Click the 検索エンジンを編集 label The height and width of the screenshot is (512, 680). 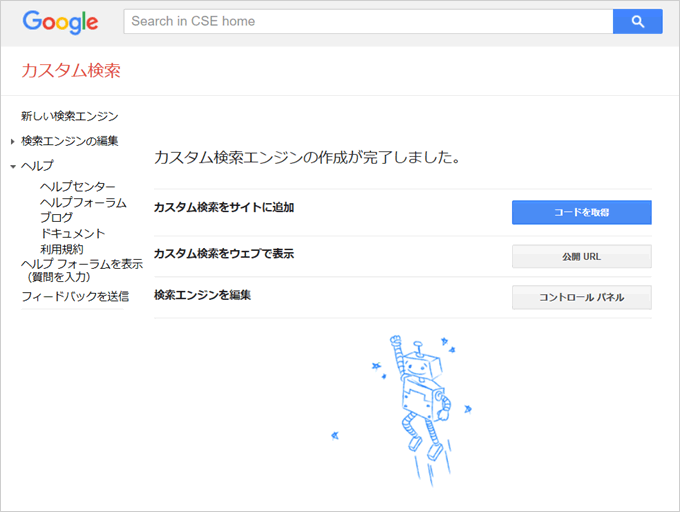pyautogui.click(x=203, y=295)
